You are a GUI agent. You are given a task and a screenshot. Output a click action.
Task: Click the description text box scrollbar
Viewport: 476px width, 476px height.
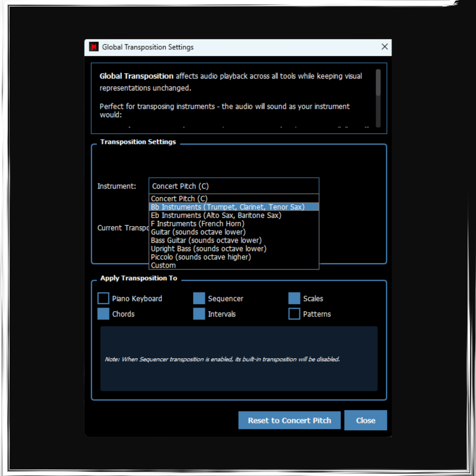click(378, 83)
